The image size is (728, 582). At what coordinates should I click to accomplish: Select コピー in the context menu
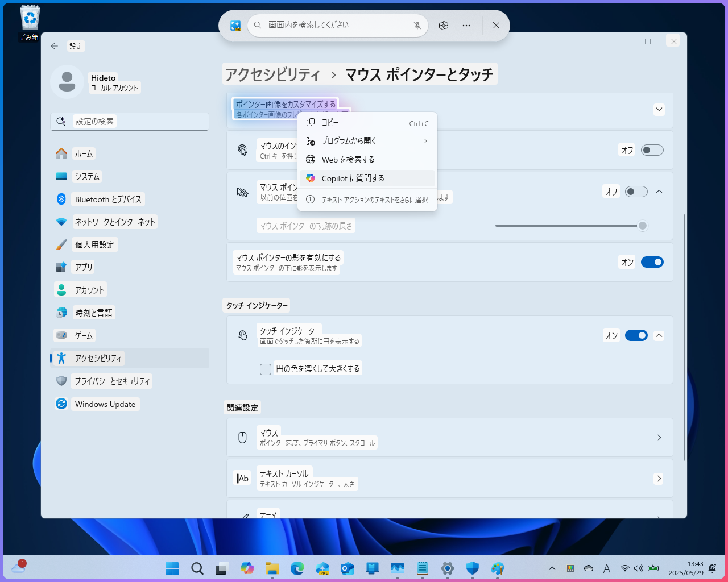[367, 123]
